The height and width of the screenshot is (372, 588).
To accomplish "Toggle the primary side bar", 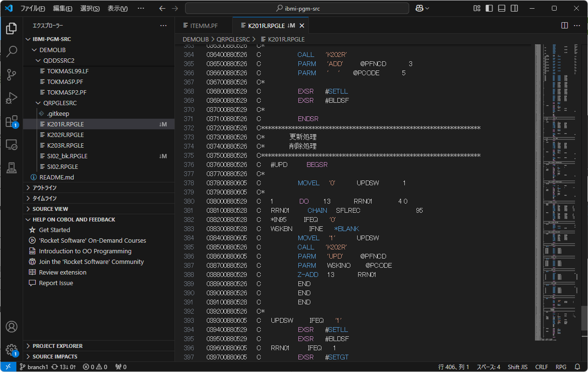I will [489, 8].
